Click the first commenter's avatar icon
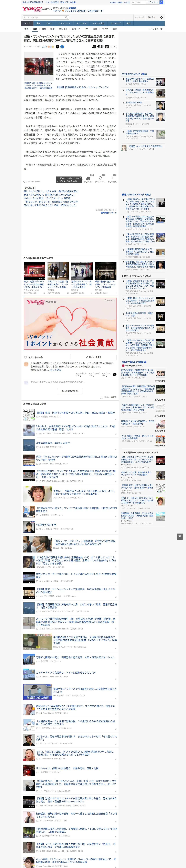Image resolution: width=186 pixels, height=868 pixels. point(26,364)
